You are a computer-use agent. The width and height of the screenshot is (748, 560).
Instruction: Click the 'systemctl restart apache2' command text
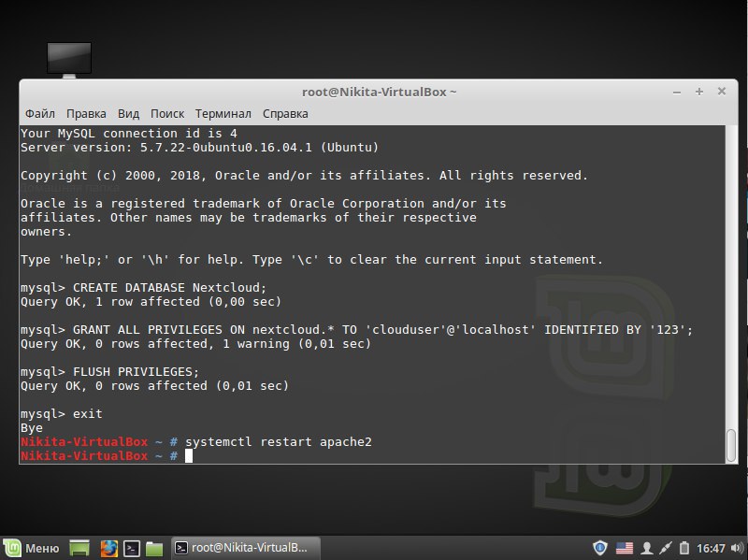click(x=279, y=442)
